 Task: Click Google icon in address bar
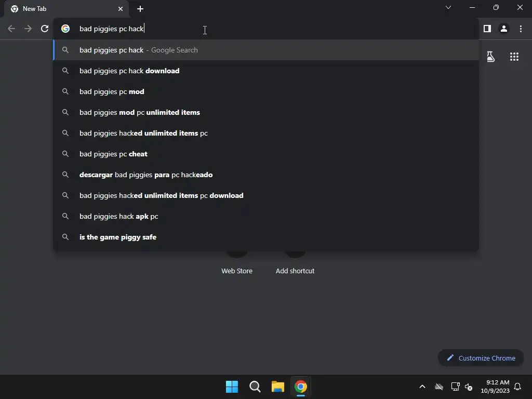coord(65,29)
